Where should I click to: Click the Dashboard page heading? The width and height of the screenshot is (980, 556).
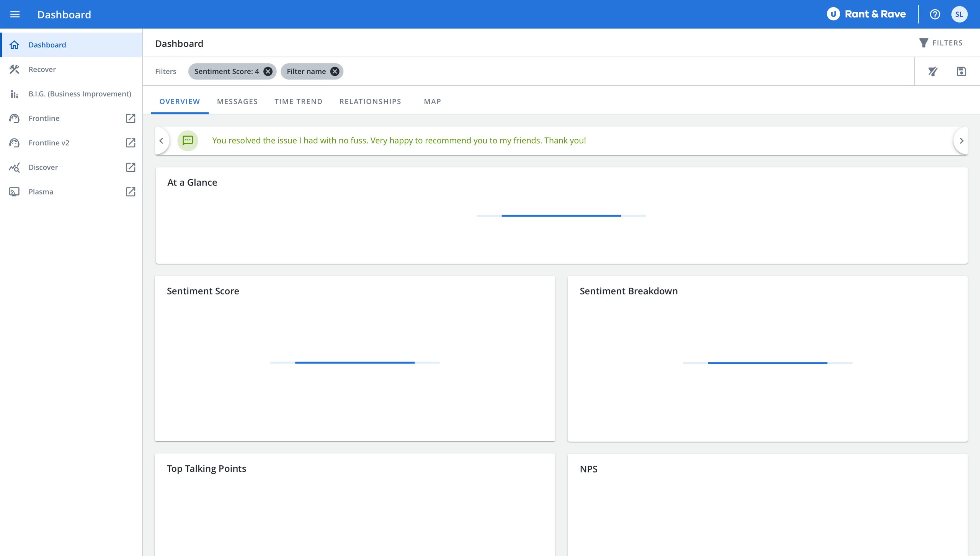point(179,44)
